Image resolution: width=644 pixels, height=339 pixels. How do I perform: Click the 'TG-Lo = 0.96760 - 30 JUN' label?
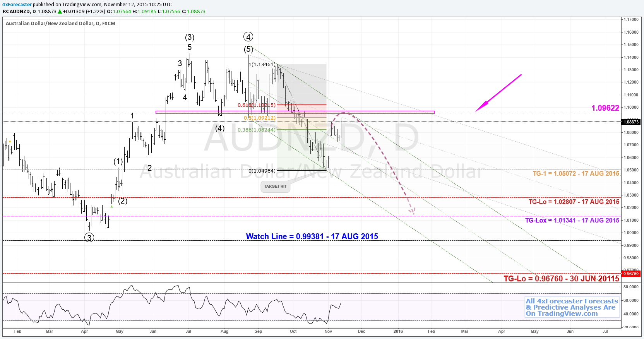[x=561, y=279]
